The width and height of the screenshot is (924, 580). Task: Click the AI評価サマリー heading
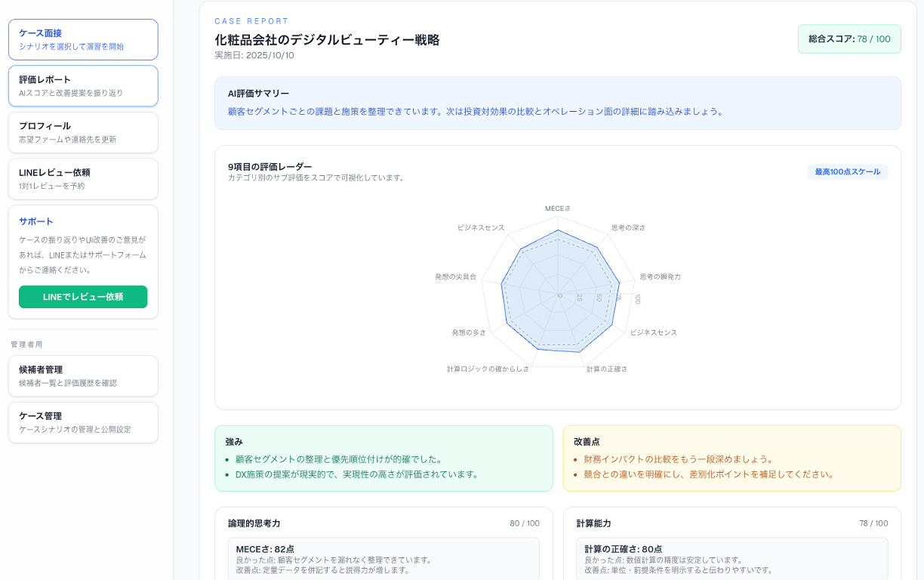click(258, 94)
